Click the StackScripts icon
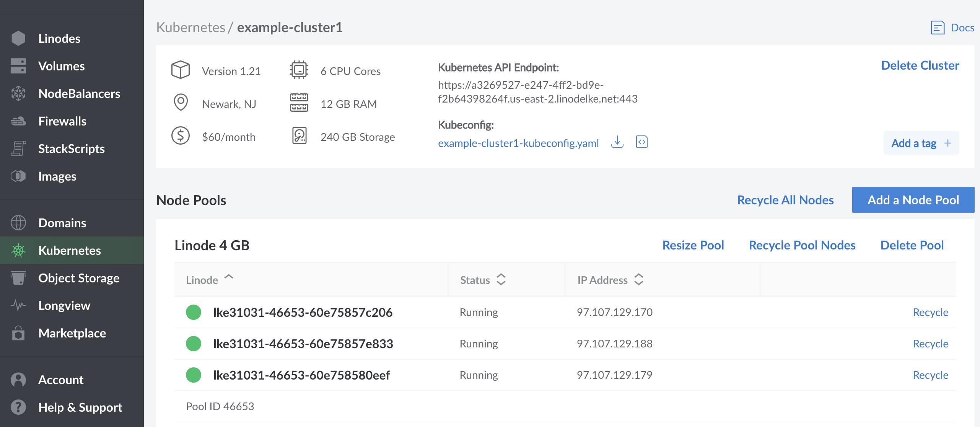The width and height of the screenshot is (980, 427). point(18,148)
